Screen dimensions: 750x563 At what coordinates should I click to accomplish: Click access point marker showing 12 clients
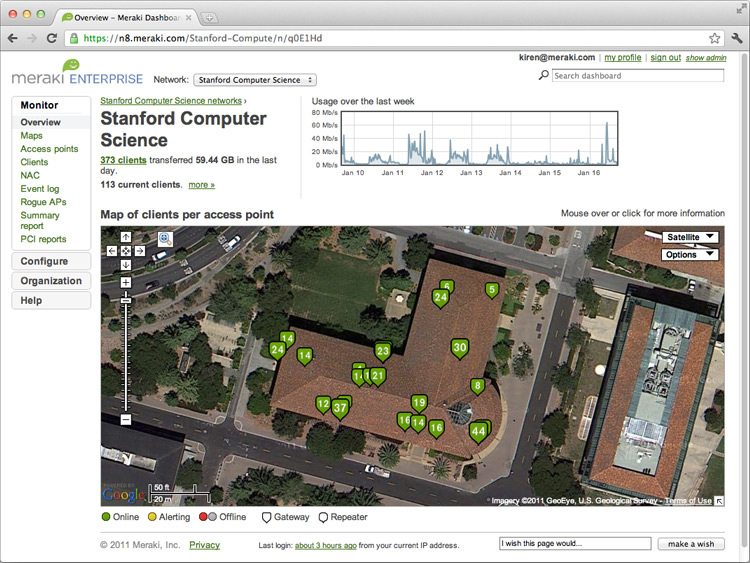[x=323, y=404]
